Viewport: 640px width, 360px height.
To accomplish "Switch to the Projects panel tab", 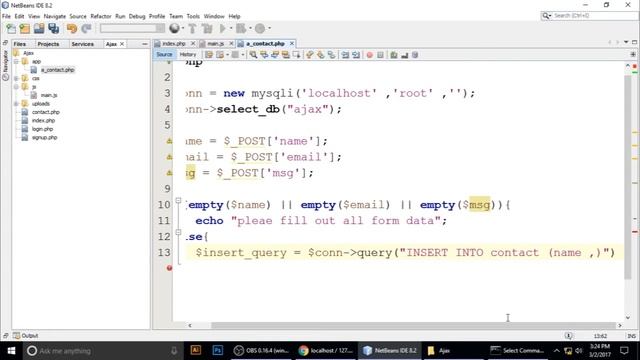I will pyautogui.click(x=48, y=44).
